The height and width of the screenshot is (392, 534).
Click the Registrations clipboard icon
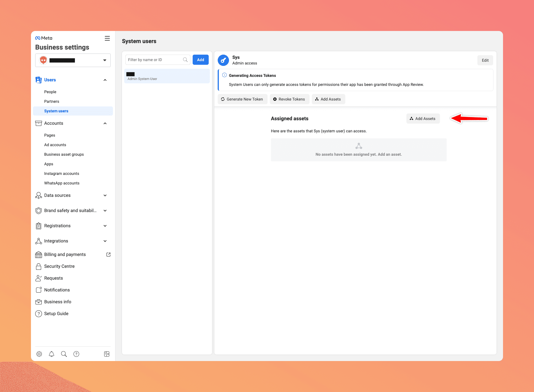39,226
